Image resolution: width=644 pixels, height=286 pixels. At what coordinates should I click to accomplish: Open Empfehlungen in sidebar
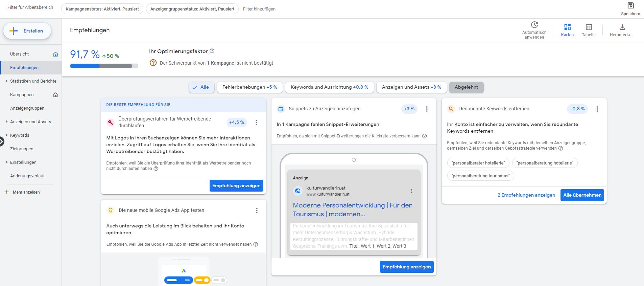[31, 68]
